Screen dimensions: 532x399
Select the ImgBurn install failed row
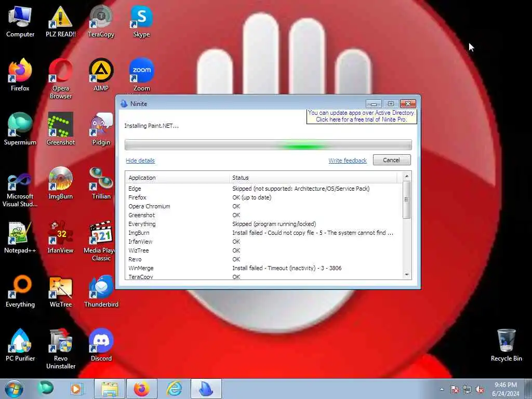tap(263, 232)
